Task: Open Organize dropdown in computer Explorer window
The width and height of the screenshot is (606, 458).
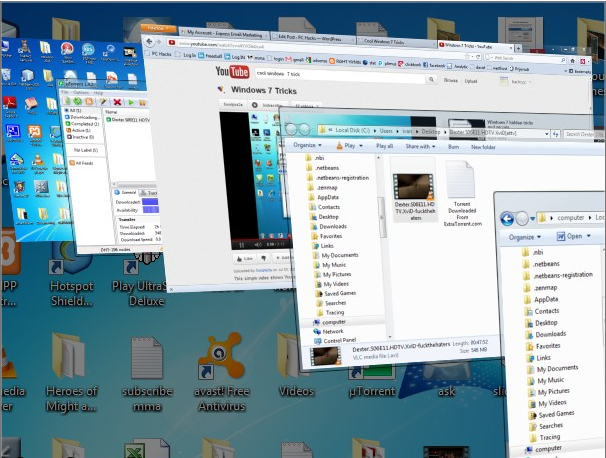Action: (525, 237)
